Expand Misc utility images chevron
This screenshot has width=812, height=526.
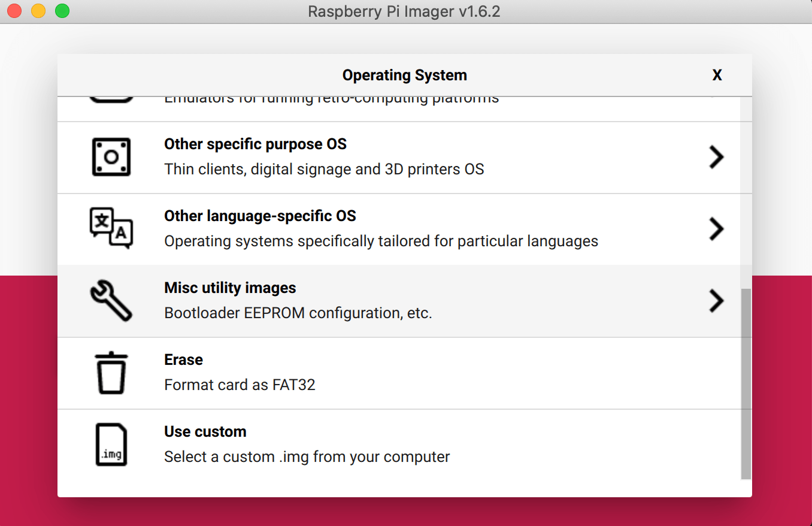716,301
